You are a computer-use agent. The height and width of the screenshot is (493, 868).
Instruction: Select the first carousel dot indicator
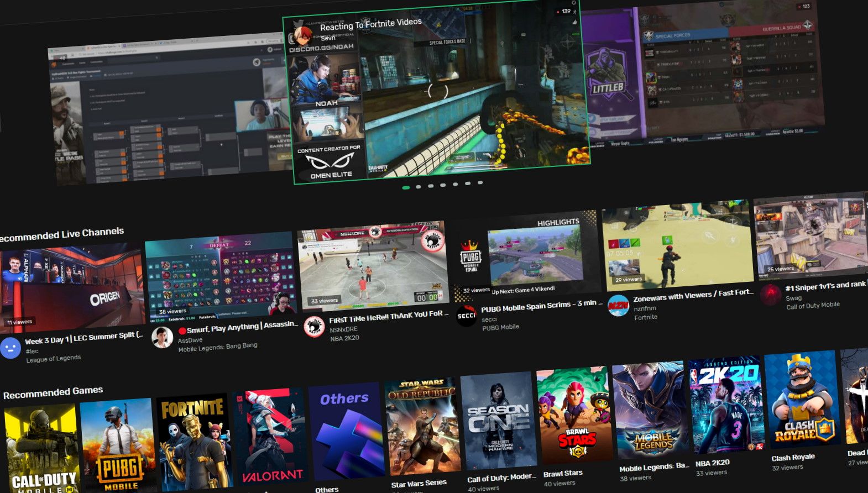tap(406, 187)
